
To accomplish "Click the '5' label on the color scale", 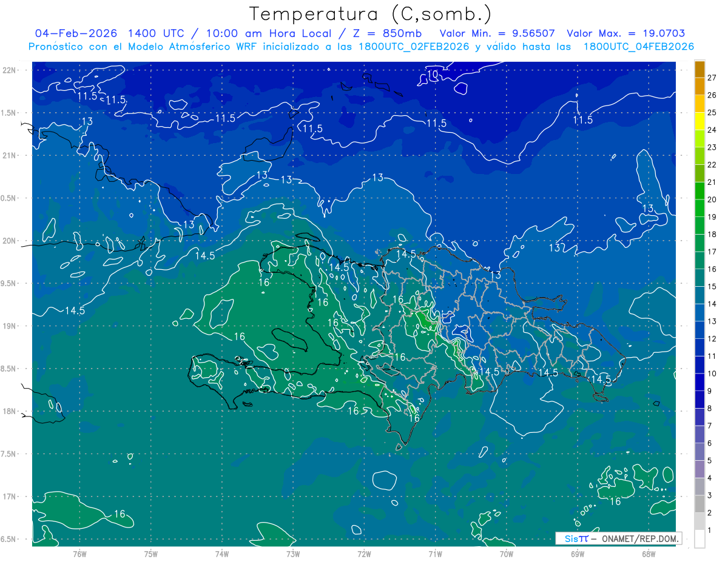I will point(710,461).
